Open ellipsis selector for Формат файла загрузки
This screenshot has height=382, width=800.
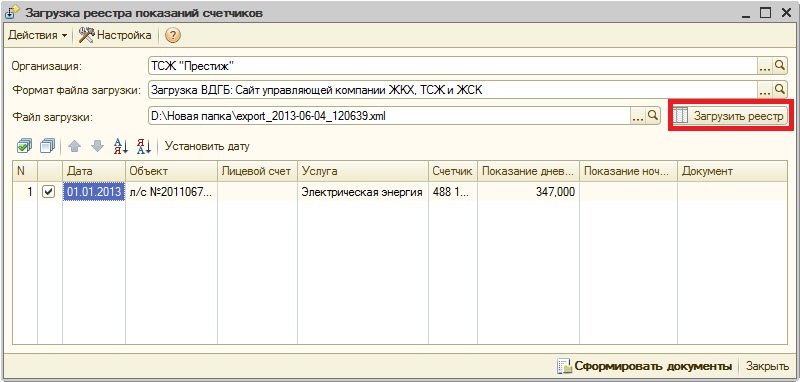click(764, 90)
